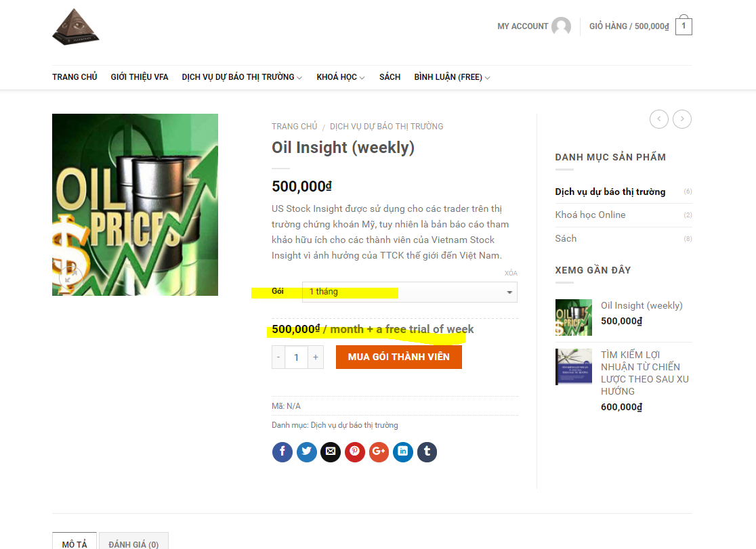Open the Oil Prices product image
756x549 pixels.
point(135,205)
